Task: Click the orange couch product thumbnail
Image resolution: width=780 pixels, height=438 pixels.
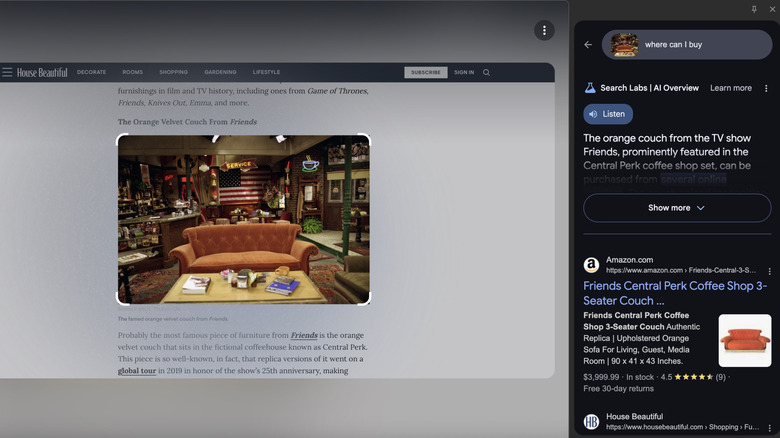Action: [745, 340]
